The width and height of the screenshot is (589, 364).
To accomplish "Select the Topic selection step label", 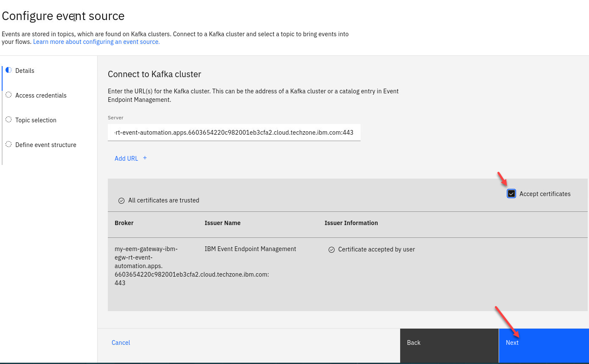I will 36,120.
